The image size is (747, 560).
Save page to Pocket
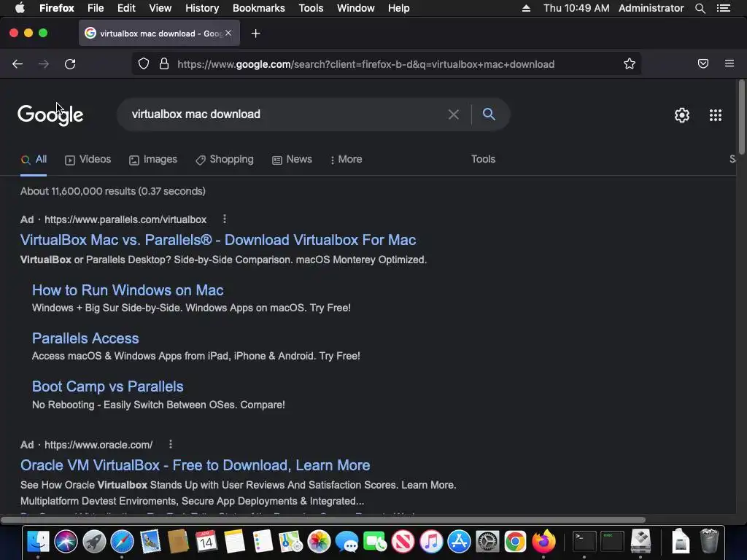(x=703, y=64)
